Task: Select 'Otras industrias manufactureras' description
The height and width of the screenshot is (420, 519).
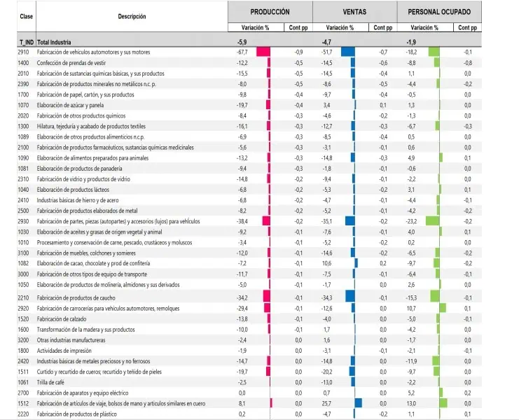Action: click(71, 340)
